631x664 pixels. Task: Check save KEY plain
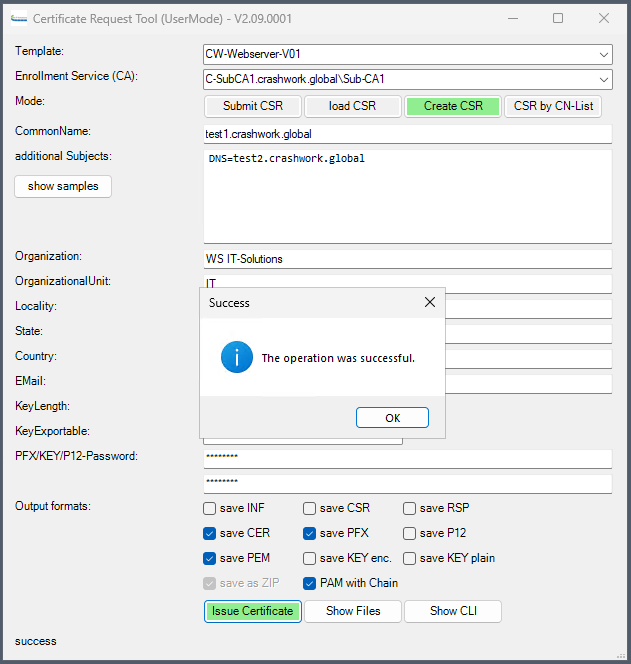pyautogui.click(x=410, y=558)
